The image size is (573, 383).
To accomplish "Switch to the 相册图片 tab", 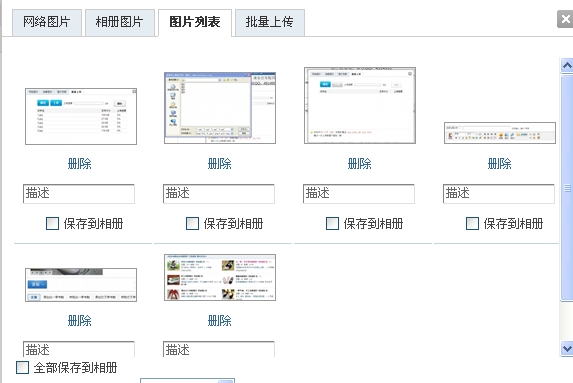I will pos(120,23).
